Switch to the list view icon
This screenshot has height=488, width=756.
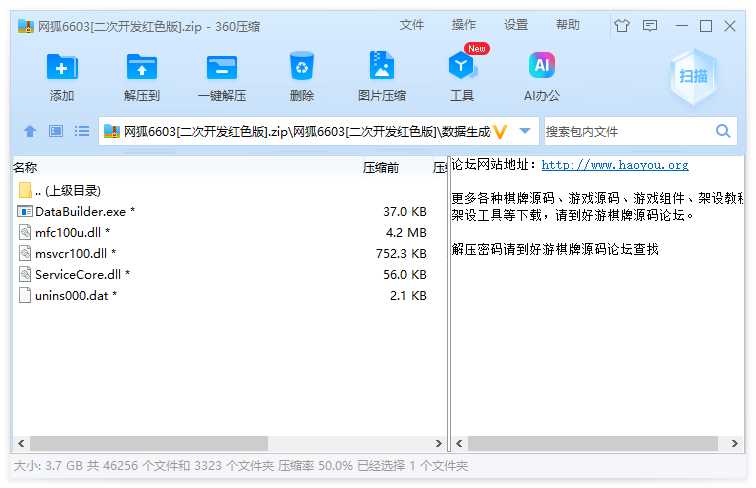(x=81, y=131)
